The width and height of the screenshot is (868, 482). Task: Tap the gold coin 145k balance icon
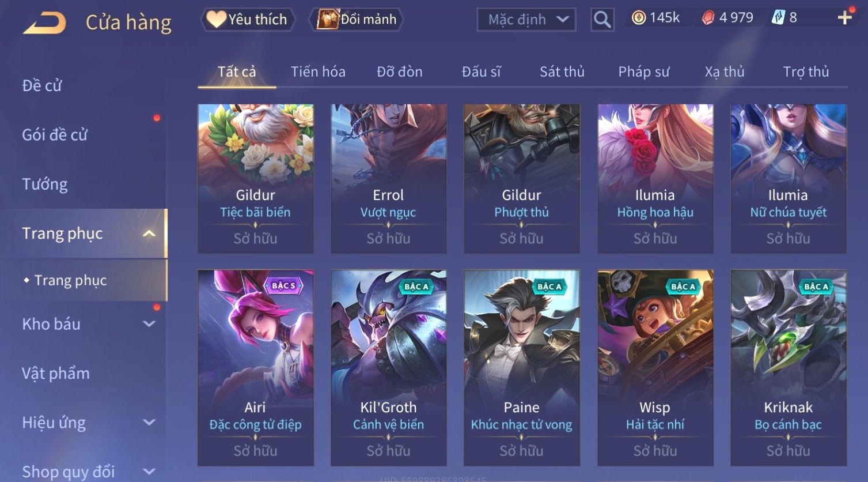pyautogui.click(x=638, y=18)
